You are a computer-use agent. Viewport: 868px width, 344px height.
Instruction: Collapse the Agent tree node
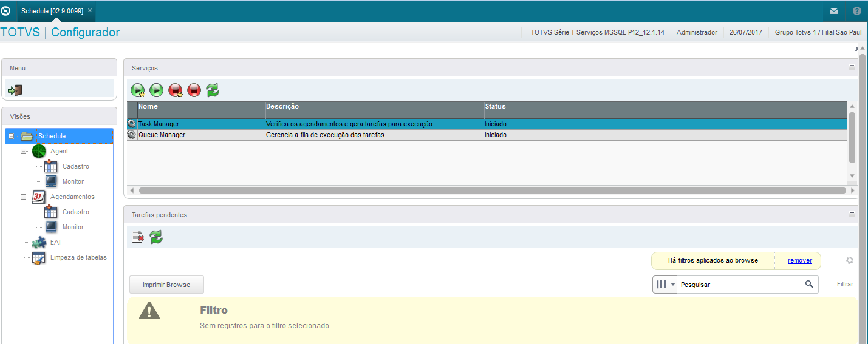pos(24,151)
